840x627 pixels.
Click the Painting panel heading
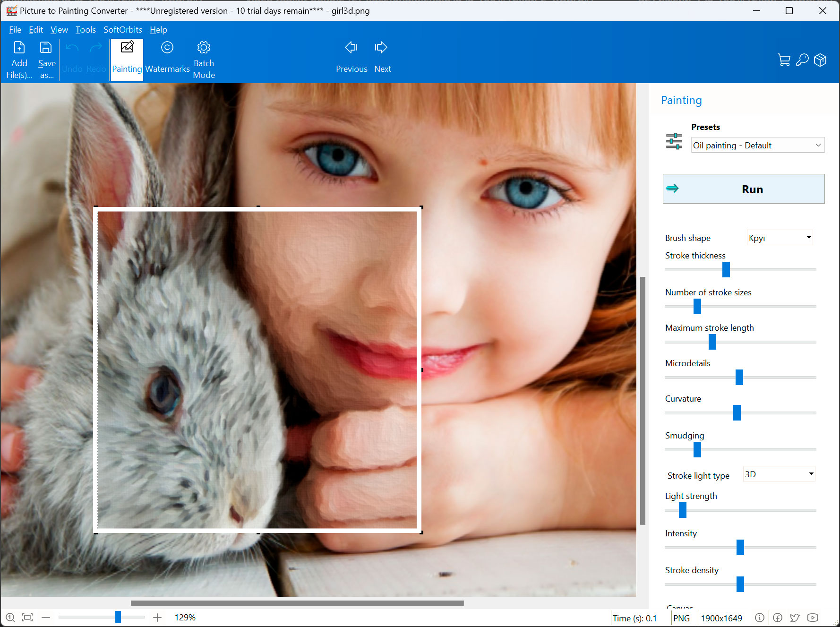681,100
